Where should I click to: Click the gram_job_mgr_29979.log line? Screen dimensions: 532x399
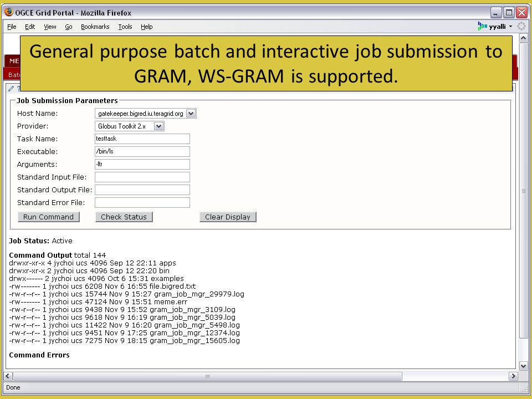pyautogui.click(x=126, y=294)
